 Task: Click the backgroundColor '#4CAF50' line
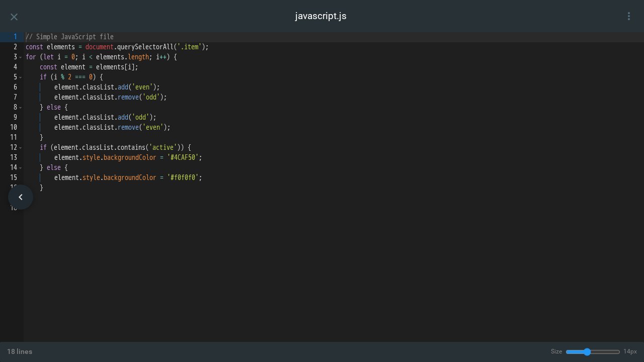(128, 157)
